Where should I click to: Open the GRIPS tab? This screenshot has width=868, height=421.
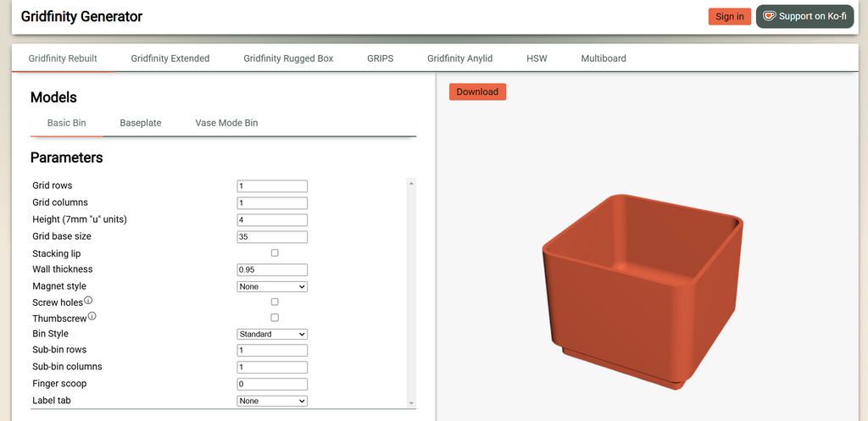click(x=381, y=58)
